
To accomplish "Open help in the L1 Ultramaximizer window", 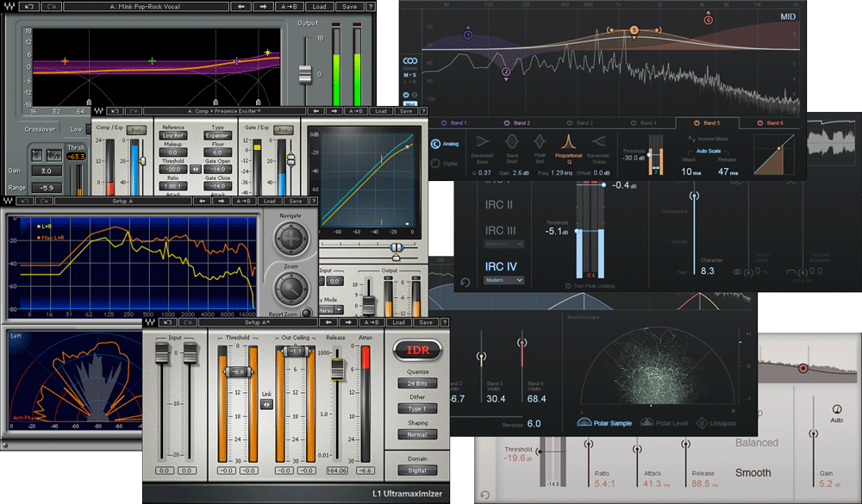I will (x=444, y=322).
